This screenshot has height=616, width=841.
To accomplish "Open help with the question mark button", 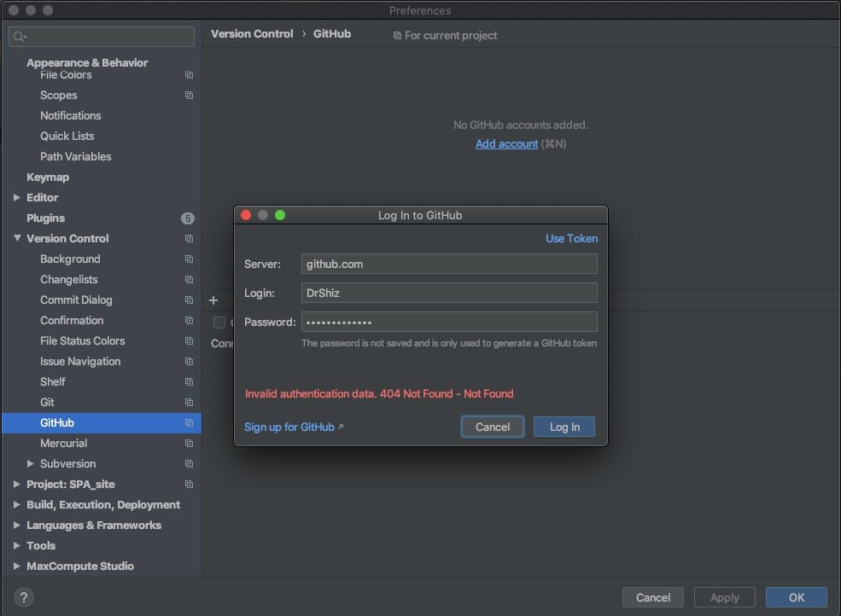I will click(24, 597).
